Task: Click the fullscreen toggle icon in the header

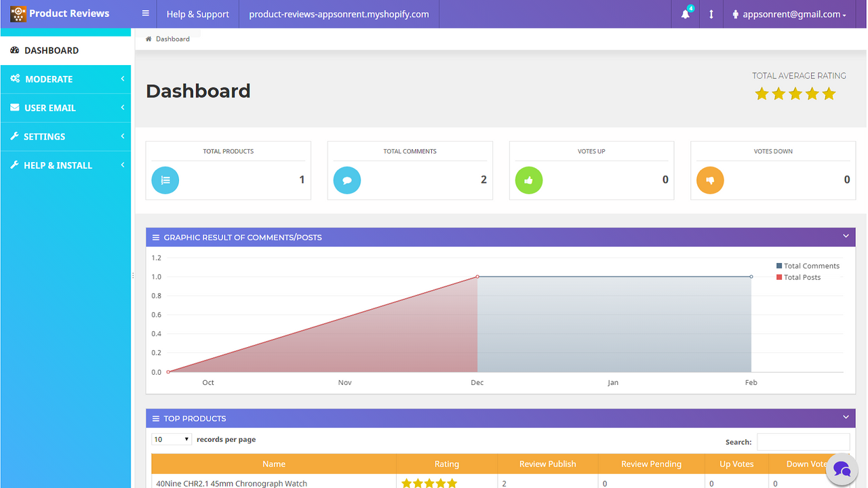Action: click(x=711, y=14)
